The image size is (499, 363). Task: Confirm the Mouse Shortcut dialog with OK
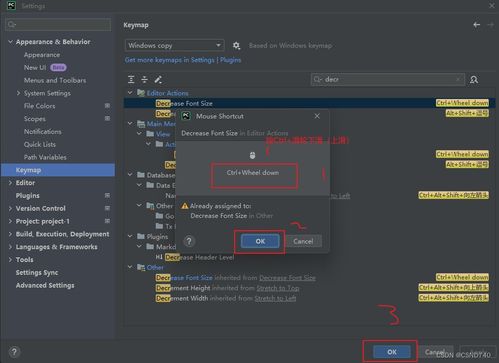pyautogui.click(x=260, y=241)
